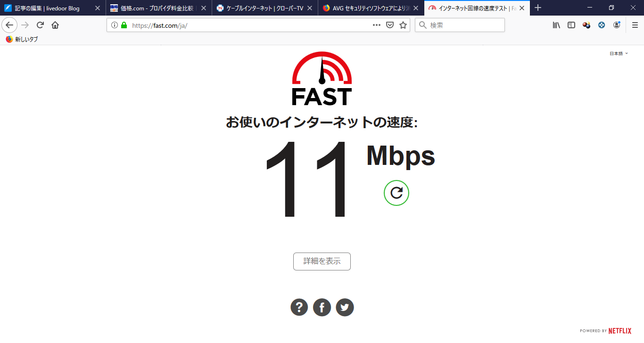644x343 pixels.
Task: Open the Firefox hamburger menu
Action: [635, 25]
